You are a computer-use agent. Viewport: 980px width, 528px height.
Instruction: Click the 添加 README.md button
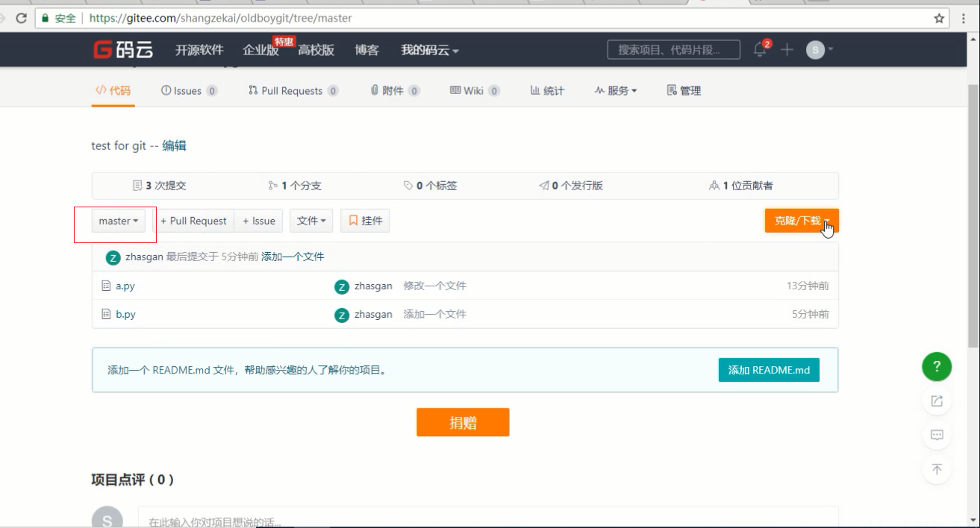(769, 370)
